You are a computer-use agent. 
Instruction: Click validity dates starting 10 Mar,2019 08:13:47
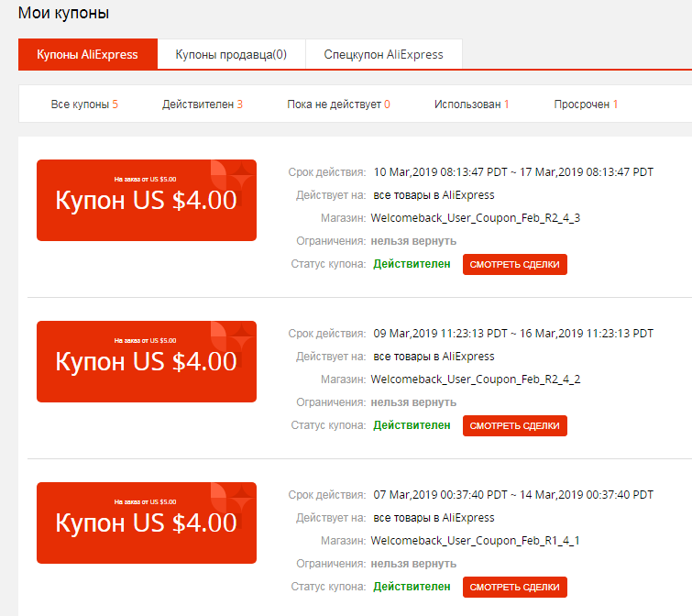click(513, 172)
